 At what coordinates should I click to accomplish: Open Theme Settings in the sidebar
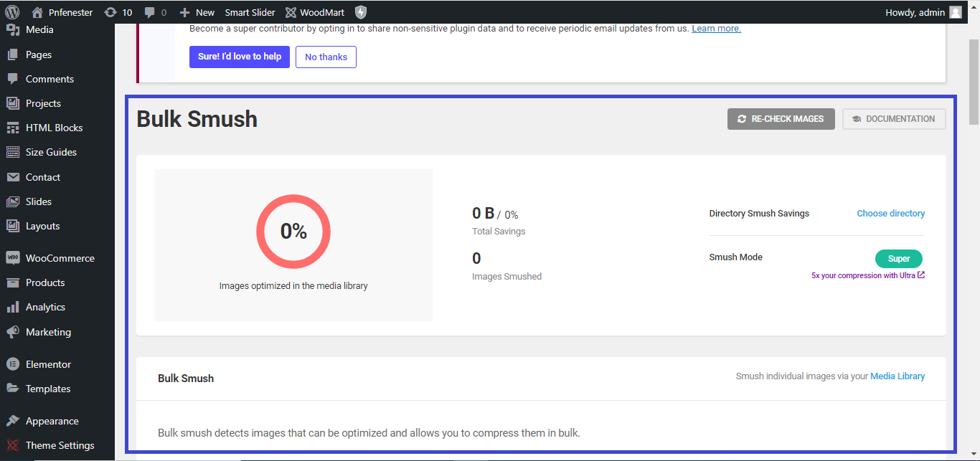60,445
